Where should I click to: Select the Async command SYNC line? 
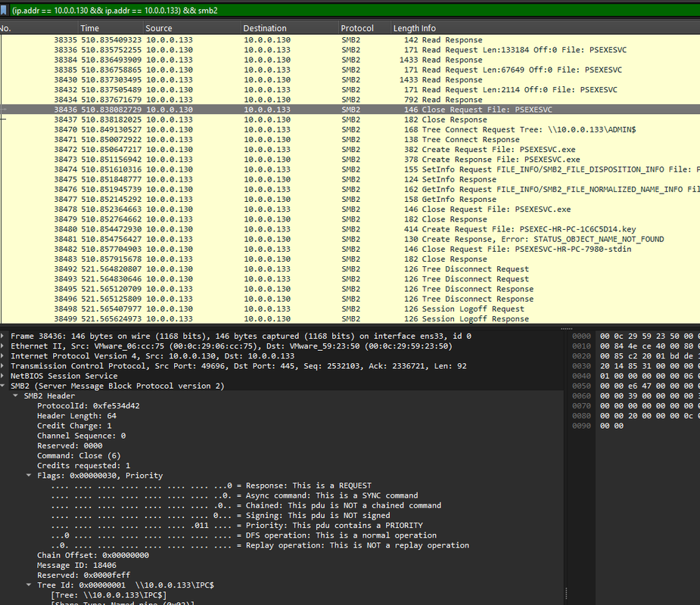click(235, 495)
